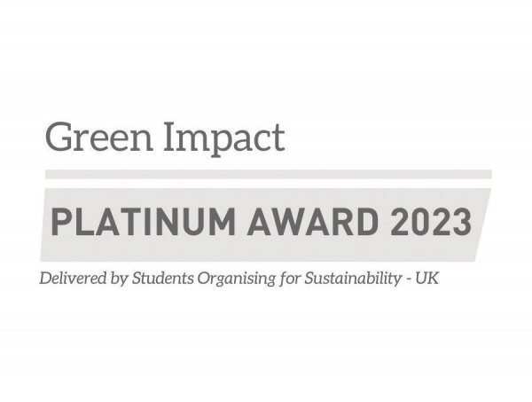Viewport: 532px width, 402px height.
Task: Select the thin gray divider bar
Action: coord(266,174)
